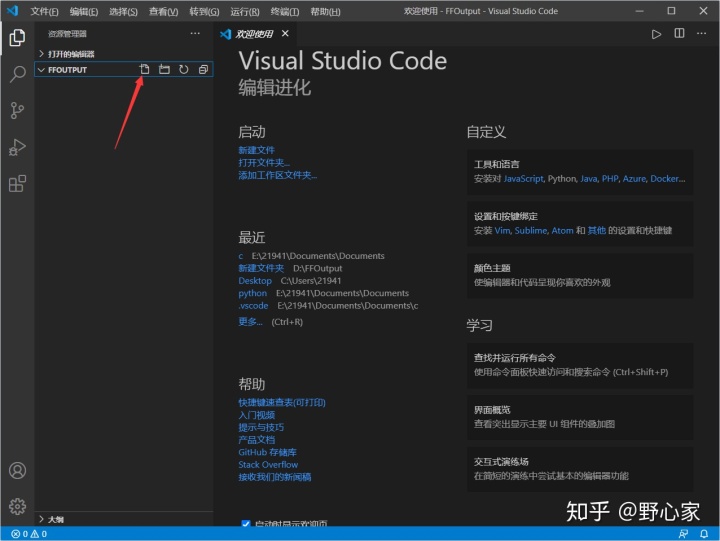Click the VS Code logo in title bar
Screen dimensions: 720x541
12,11
